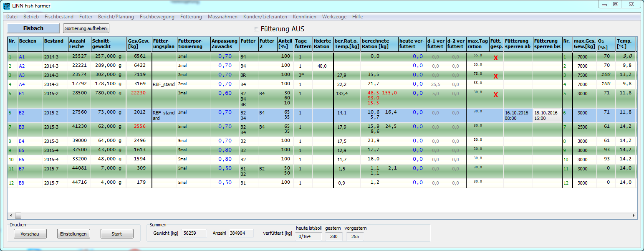
Task: Click the Start print button
Action: (117, 234)
